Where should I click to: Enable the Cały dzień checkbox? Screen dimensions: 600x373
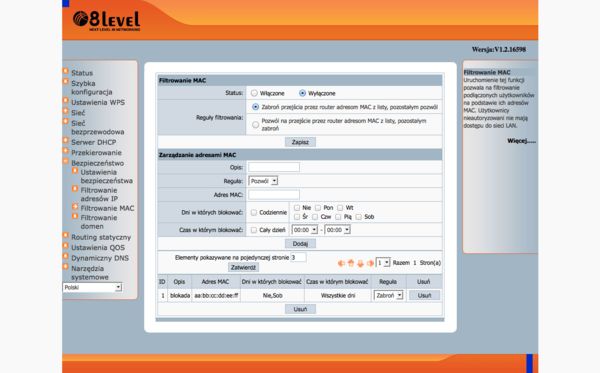click(x=254, y=230)
